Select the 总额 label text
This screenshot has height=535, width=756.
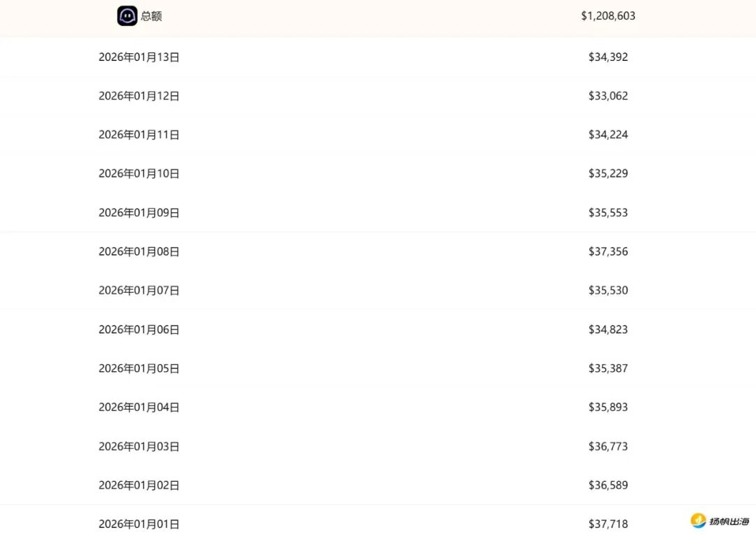pos(151,16)
